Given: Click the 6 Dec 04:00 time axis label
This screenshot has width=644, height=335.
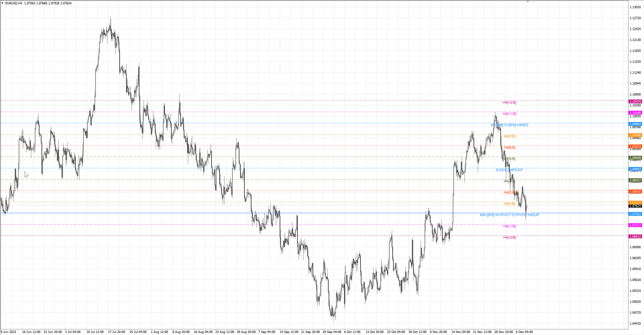Looking at the screenshot, I should coord(524,332).
